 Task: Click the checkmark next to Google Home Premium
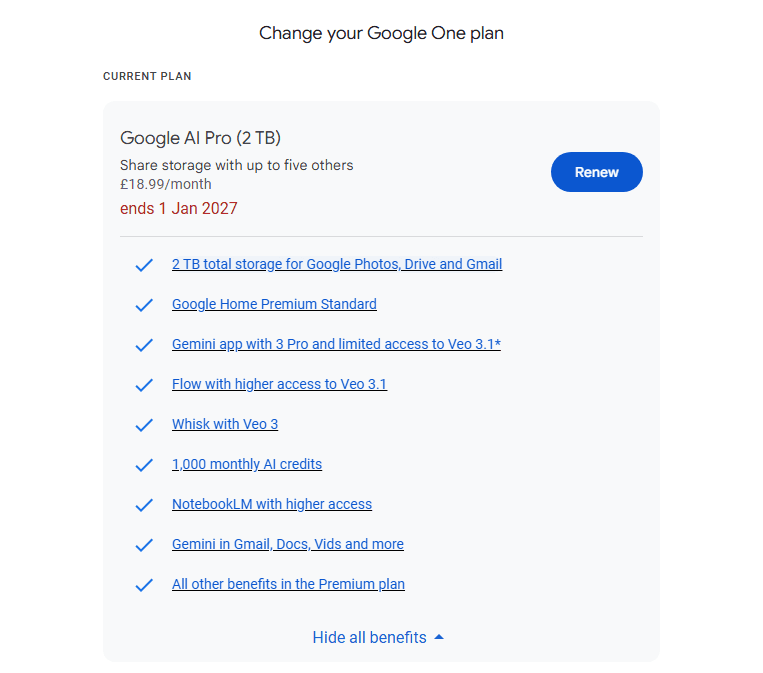(x=144, y=305)
